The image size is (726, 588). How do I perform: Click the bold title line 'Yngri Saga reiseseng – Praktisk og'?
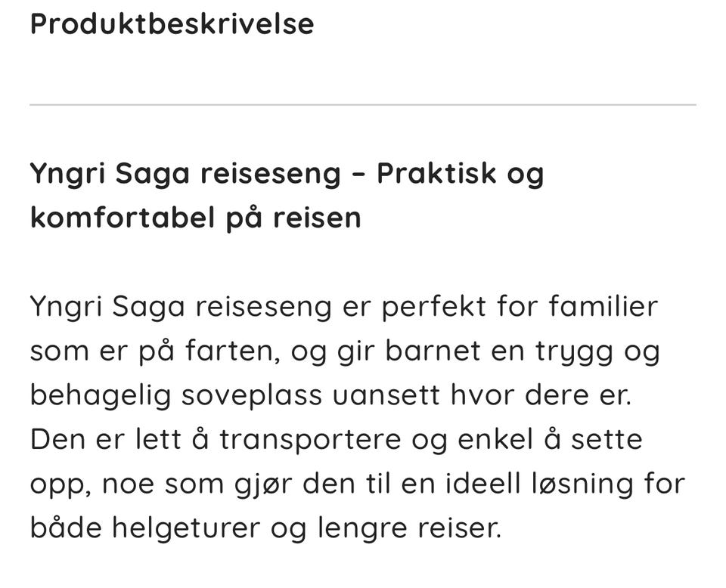tap(287, 174)
